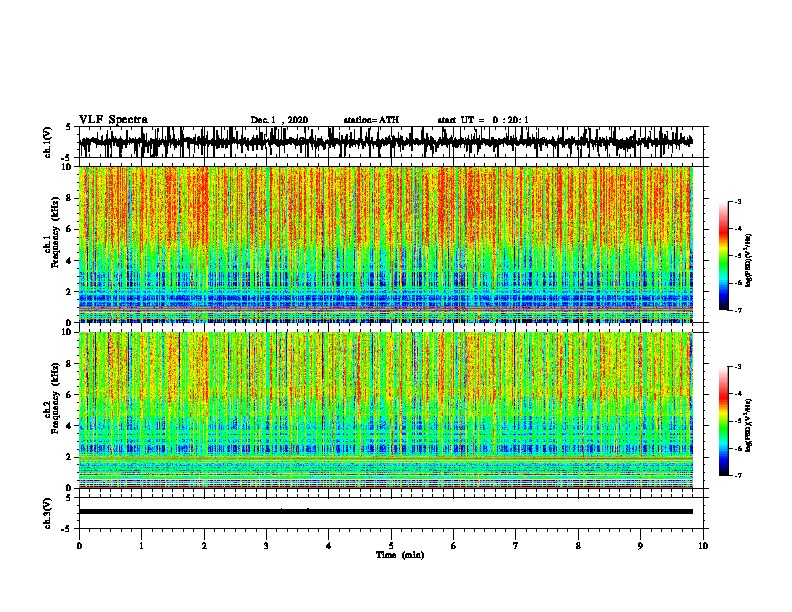Click the ch.1 voltage waveform trace
792x612 pixels.
coord(386,142)
